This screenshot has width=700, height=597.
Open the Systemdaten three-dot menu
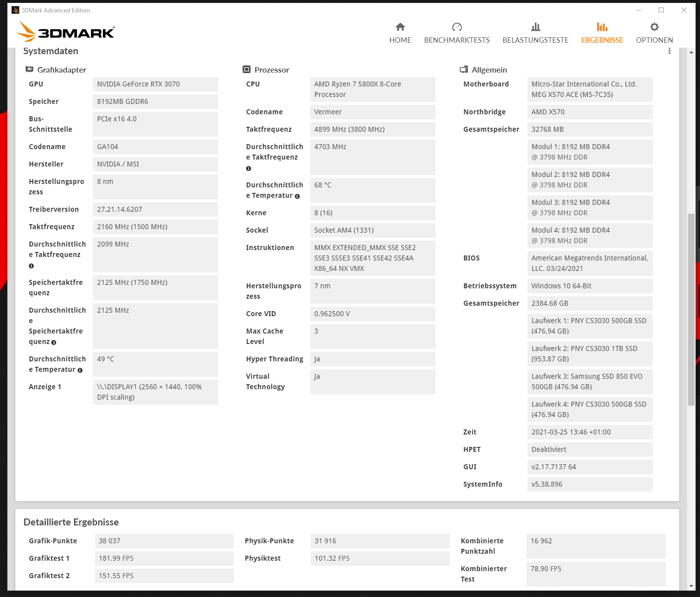669,51
